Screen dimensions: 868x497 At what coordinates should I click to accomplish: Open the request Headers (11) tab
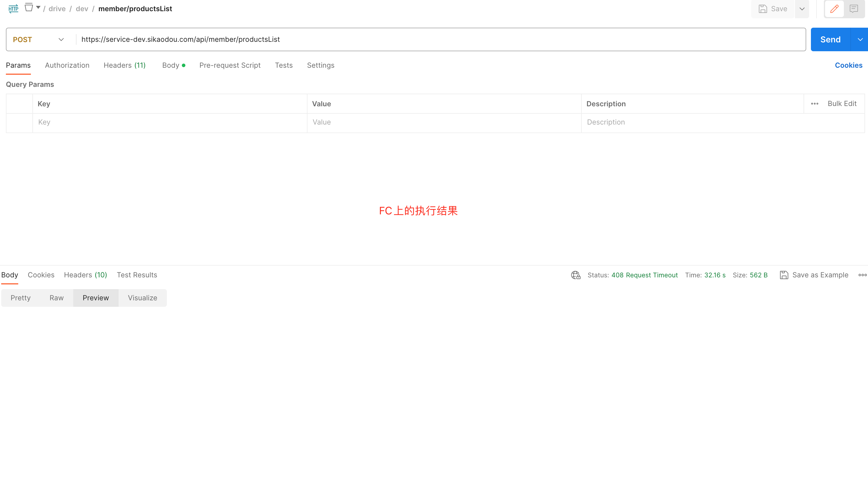coord(124,65)
